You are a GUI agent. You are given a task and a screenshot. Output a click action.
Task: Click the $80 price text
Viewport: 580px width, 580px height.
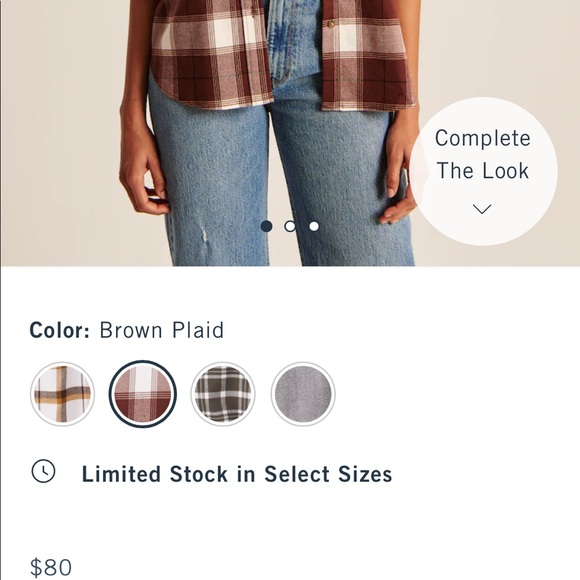51,567
